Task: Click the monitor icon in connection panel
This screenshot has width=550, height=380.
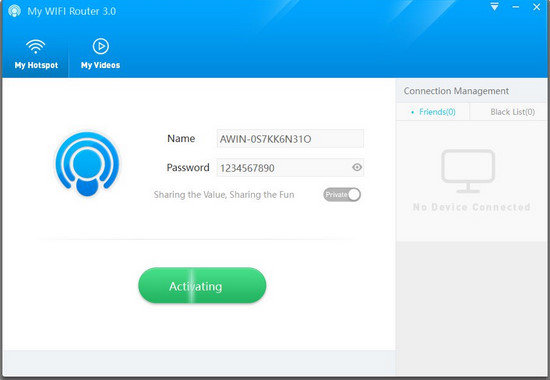Action: (x=468, y=171)
